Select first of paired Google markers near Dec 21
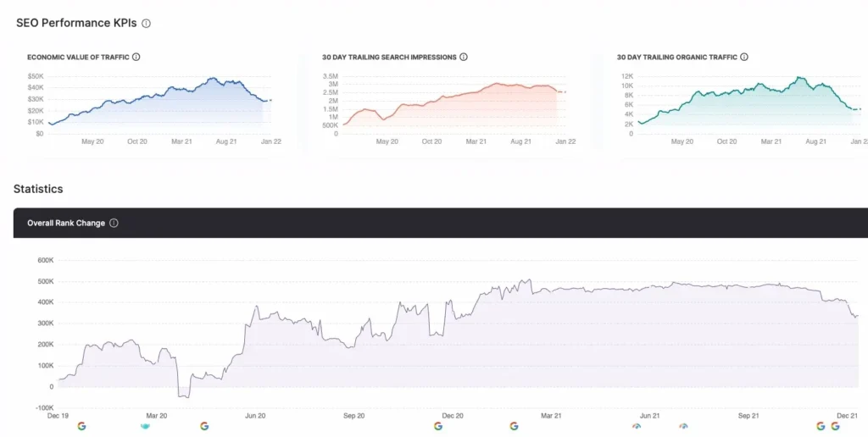This screenshot has width=868, height=437. click(821, 426)
